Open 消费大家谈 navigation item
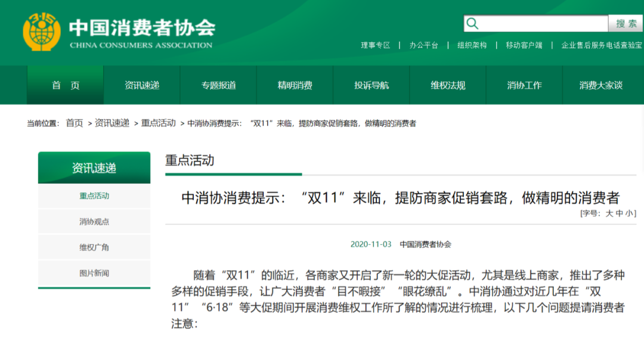 coord(600,85)
